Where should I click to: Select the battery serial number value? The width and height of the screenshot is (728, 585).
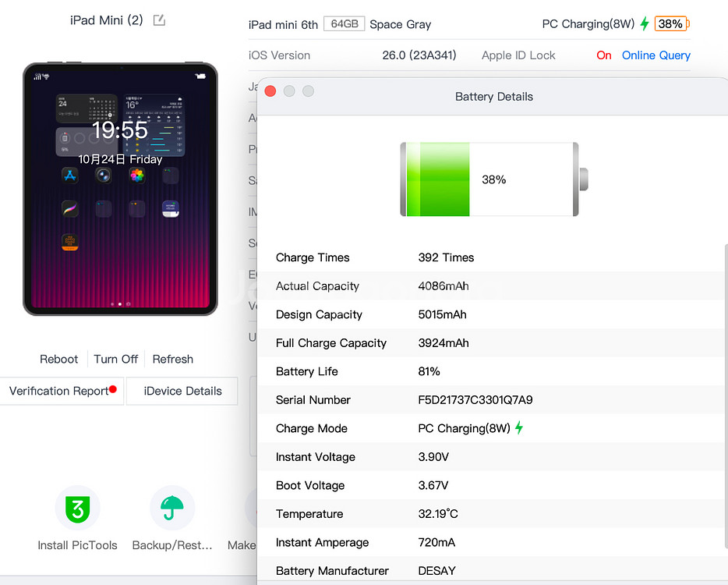click(x=475, y=400)
